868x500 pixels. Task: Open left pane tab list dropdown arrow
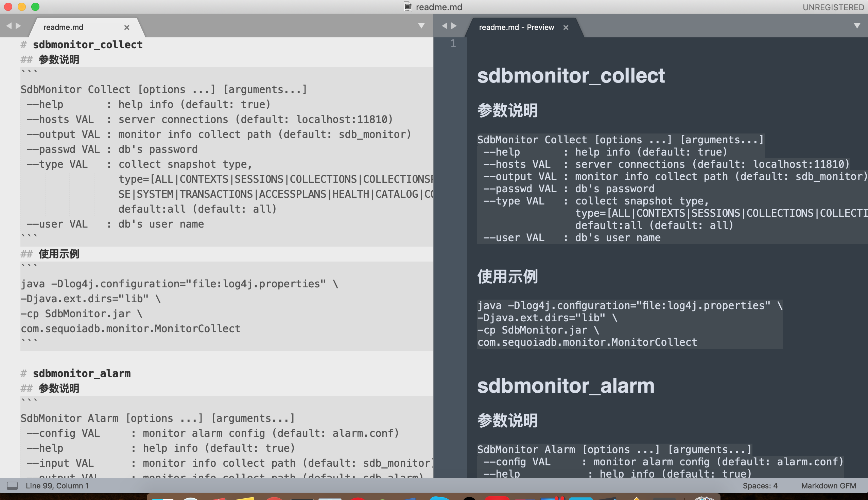coord(421,26)
